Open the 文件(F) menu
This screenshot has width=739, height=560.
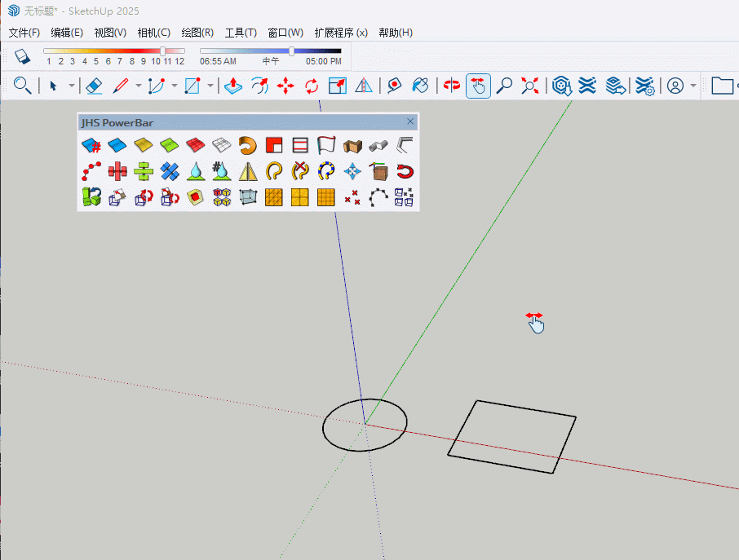click(24, 33)
